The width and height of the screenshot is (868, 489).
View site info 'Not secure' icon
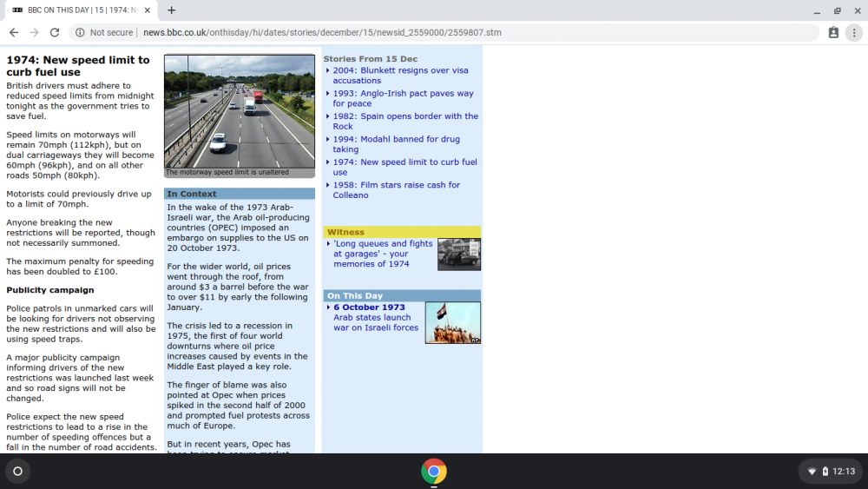click(80, 33)
